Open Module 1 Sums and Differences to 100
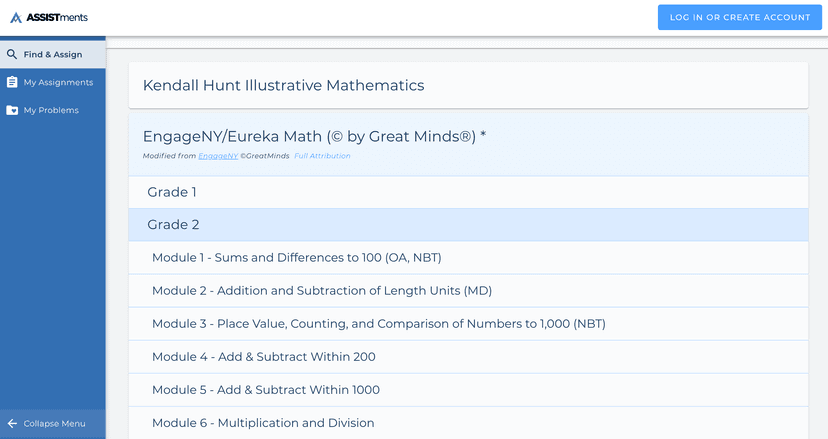This screenshot has width=828, height=439. click(296, 258)
